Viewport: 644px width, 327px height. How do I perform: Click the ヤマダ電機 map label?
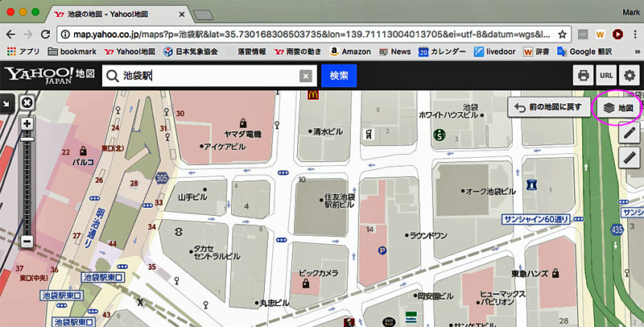point(243,134)
